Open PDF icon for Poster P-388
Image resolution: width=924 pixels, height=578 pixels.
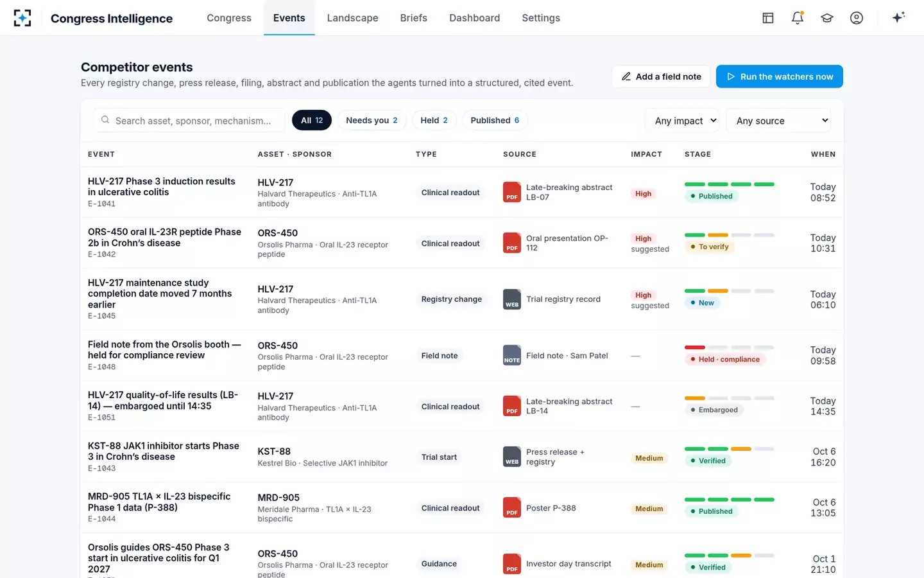(511, 507)
